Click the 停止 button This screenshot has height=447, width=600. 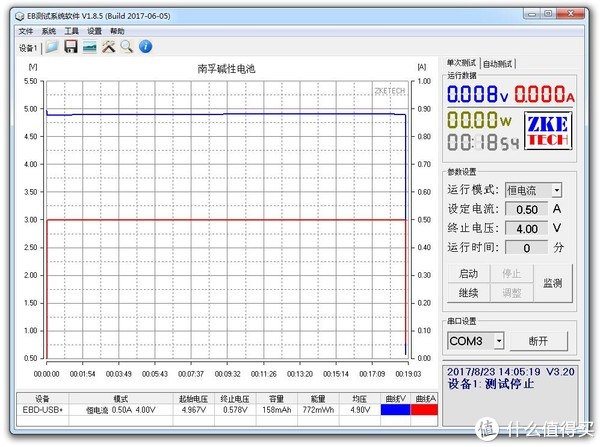click(512, 274)
